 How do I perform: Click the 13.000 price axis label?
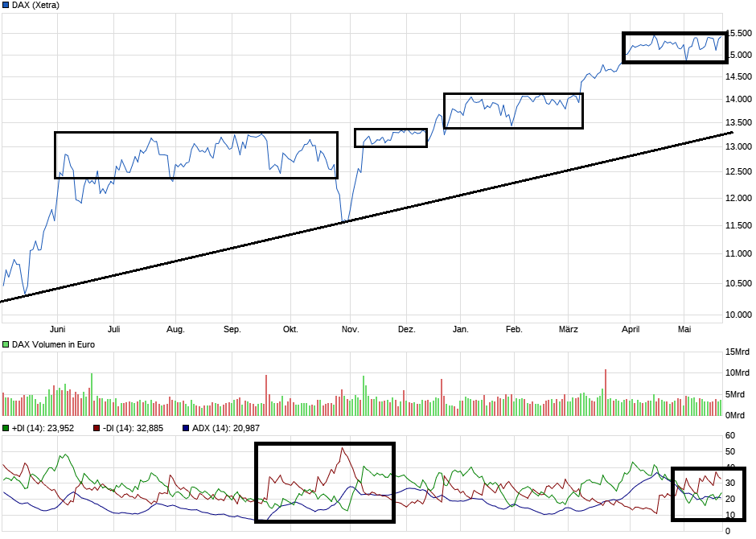(x=738, y=146)
